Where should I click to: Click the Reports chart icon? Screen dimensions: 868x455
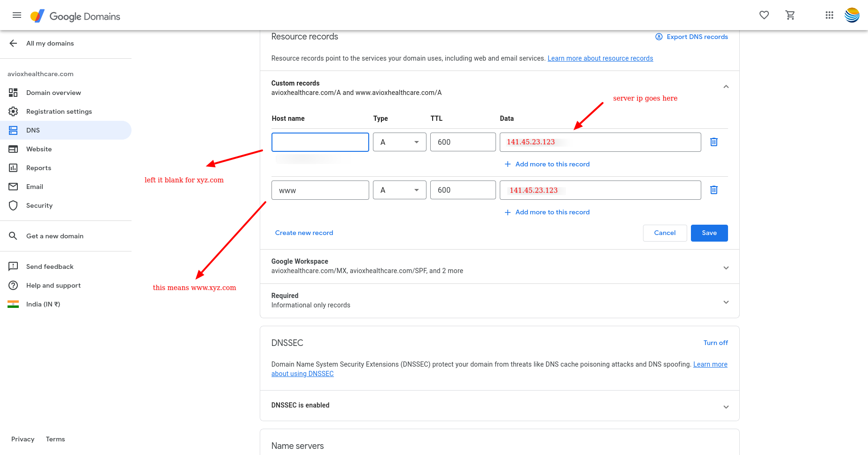click(x=13, y=168)
